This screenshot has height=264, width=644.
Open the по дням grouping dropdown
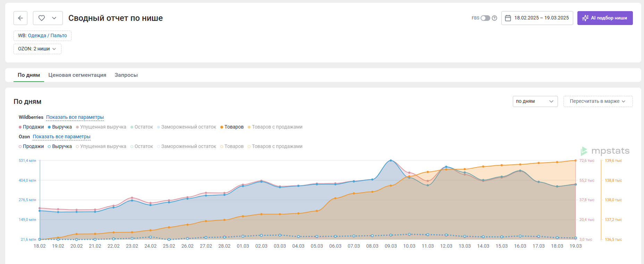[535, 101]
